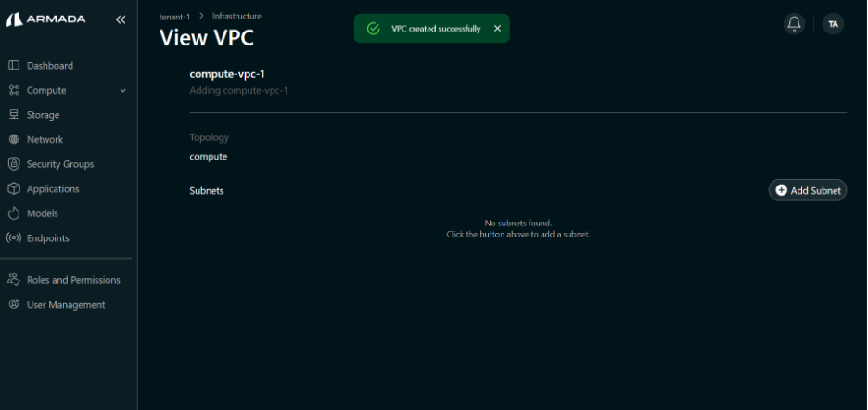Click the View VPC page title
868x410 pixels.
(207, 38)
